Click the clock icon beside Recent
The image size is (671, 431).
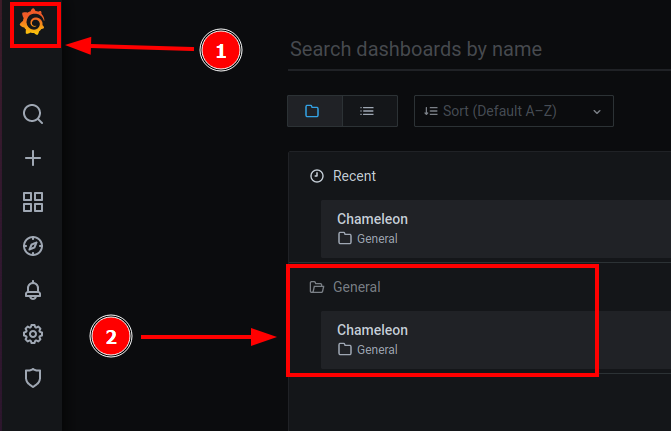click(x=317, y=176)
